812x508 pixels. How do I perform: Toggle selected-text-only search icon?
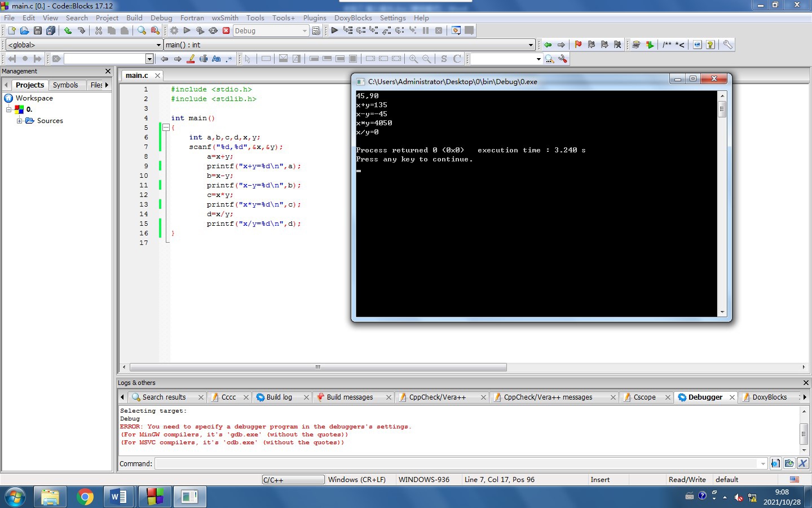204,59
